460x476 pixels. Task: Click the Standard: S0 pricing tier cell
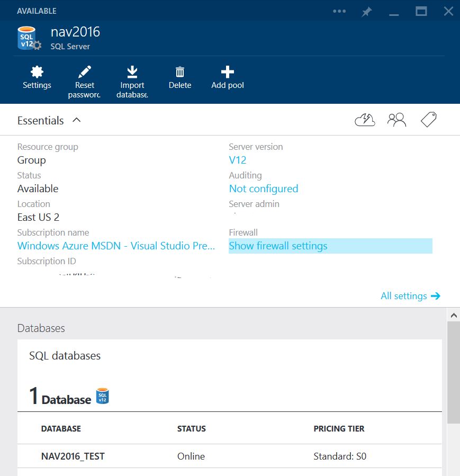(x=340, y=456)
